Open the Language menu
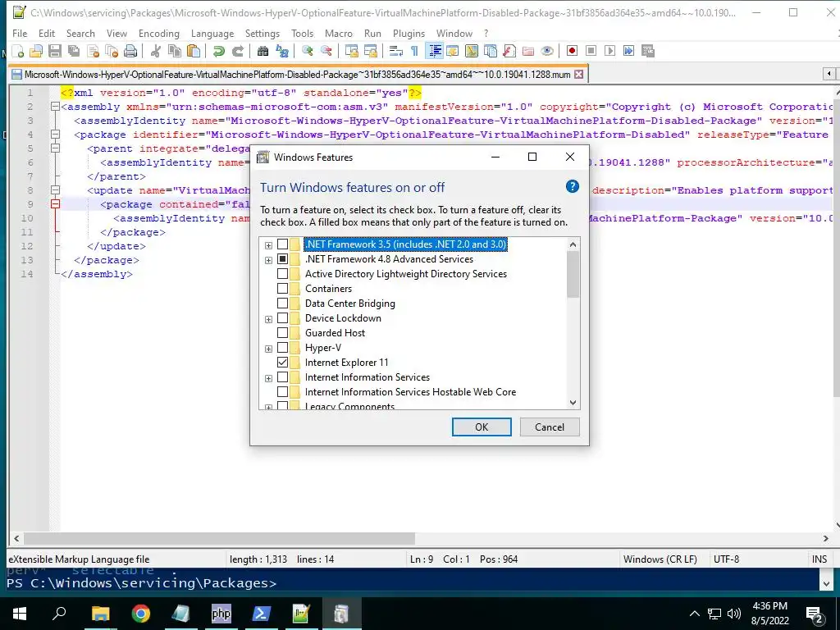Screen dimensions: 840x630 tap(212, 33)
